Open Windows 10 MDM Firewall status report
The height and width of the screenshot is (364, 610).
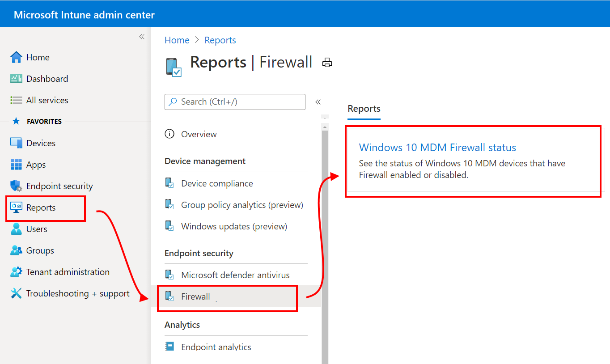[437, 147]
